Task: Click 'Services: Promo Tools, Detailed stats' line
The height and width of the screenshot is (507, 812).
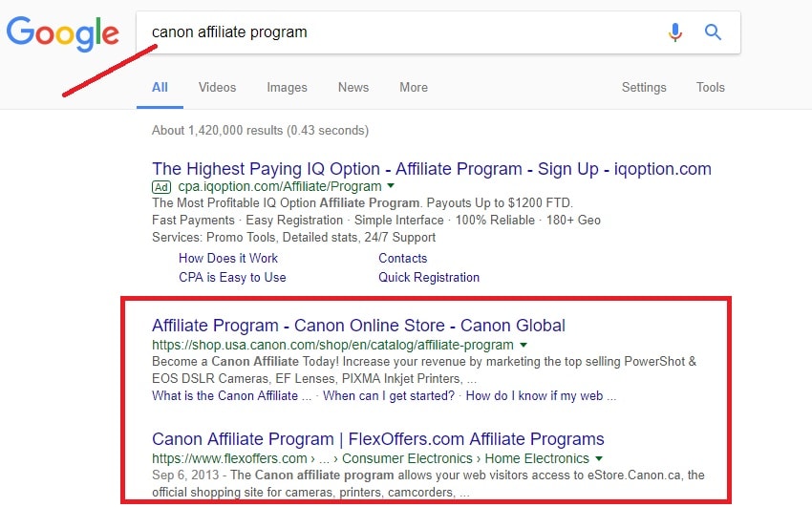Action: point(293,238)
